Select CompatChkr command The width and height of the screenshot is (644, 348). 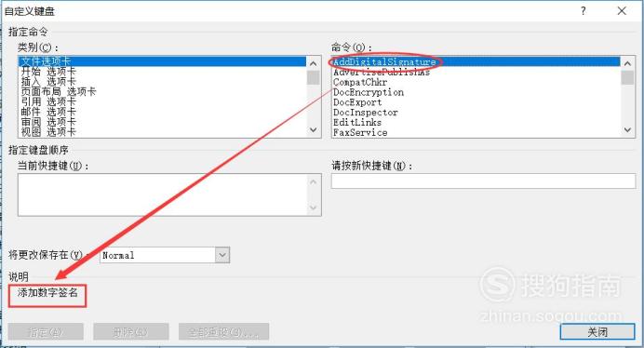pyautogui.click(x=476, y=82)
